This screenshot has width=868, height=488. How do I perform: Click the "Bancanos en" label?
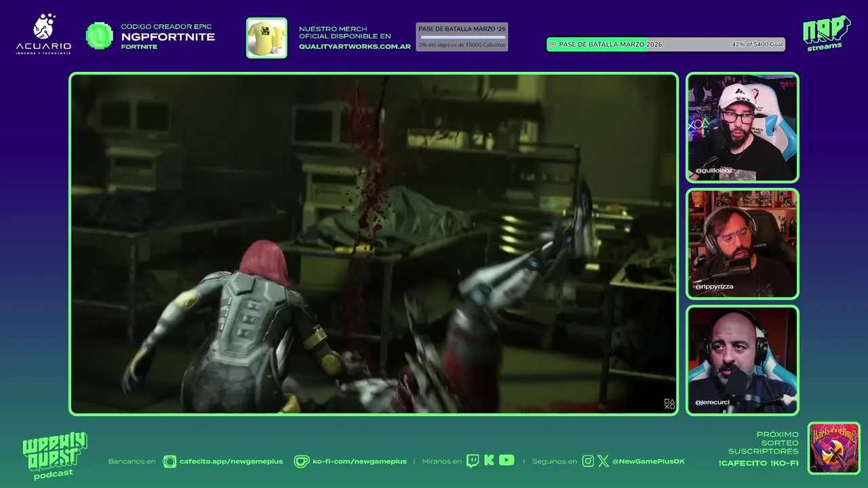click(x=132, y=462)
